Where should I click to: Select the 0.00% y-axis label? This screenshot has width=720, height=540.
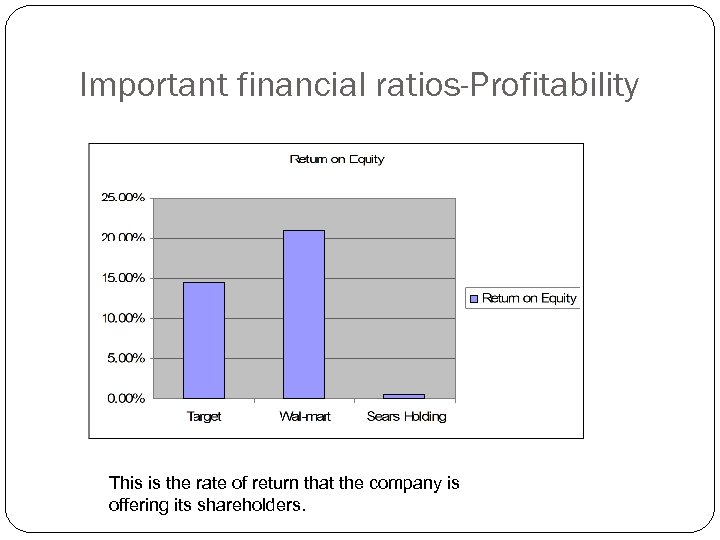126,398
